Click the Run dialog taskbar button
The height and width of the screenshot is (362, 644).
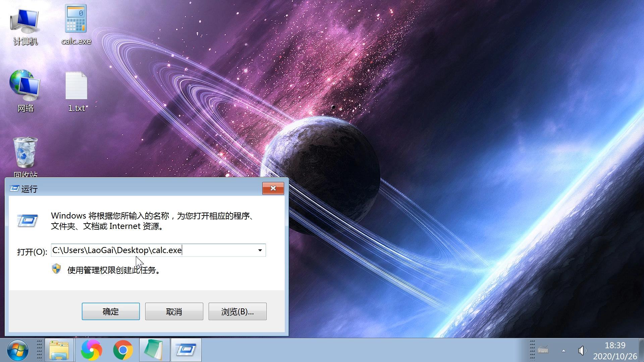[x=186, y=350]
